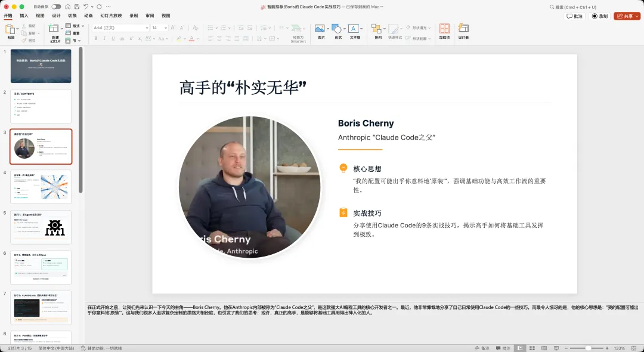Toggle Strikethrough formatting

pyautogui.click(x=122, y=38)
